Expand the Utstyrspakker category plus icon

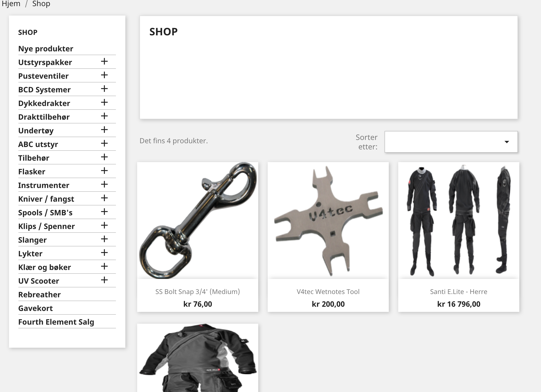(x=104, y=61)
